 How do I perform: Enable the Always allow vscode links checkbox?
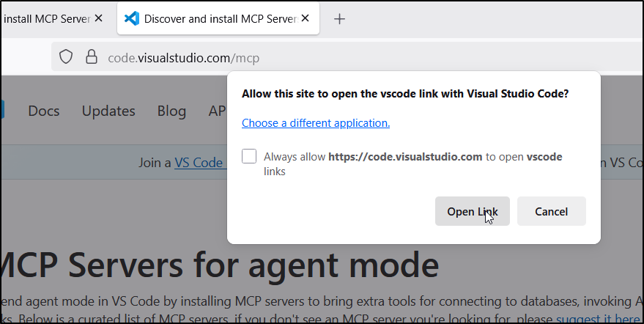click(250, 156)
